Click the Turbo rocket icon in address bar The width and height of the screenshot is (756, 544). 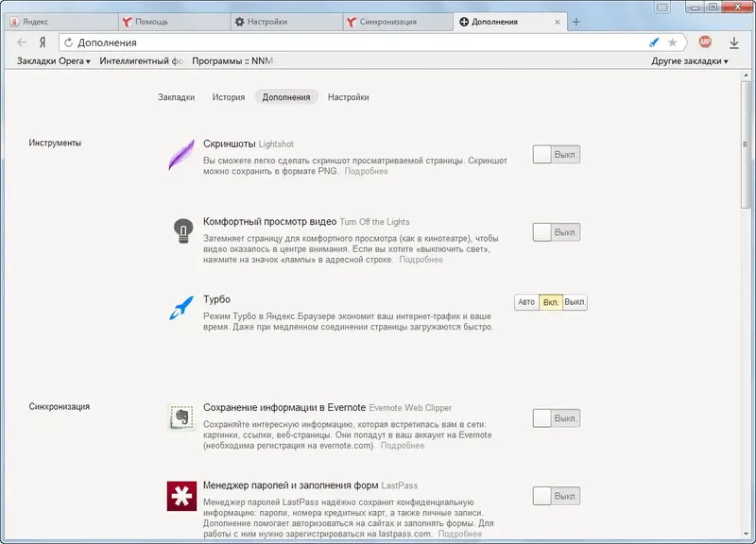[x=654, y=42]
